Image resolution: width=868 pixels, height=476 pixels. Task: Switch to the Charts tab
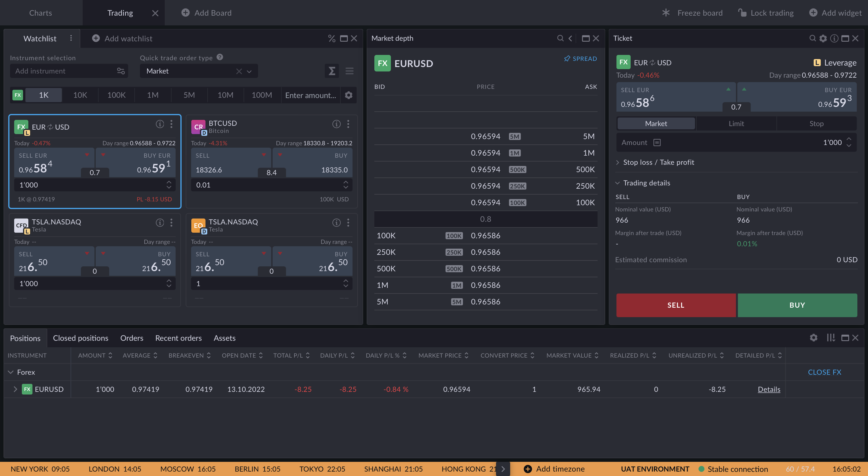coord(40,13)
